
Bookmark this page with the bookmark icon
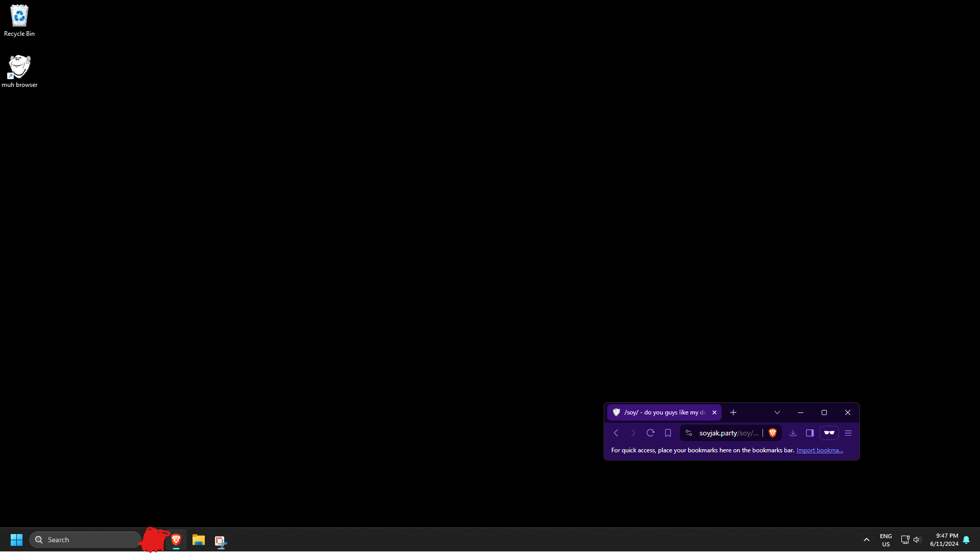pyautogui.click(x=668, y=433)
